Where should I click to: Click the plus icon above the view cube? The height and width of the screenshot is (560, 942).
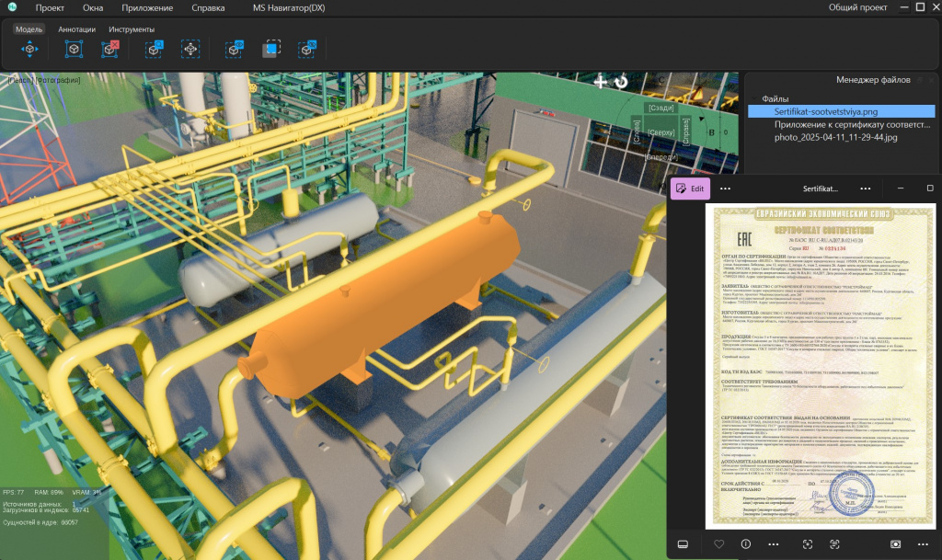(600, 82)
